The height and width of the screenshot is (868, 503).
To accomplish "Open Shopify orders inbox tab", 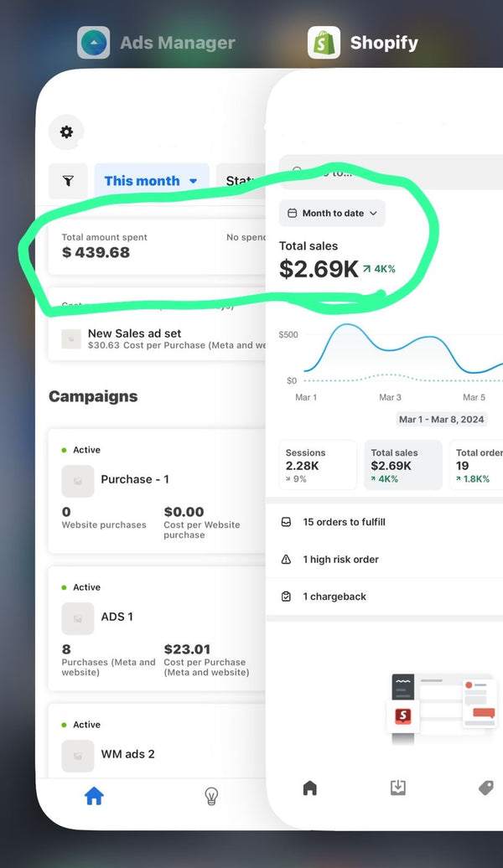I will [x=398, y=788].
